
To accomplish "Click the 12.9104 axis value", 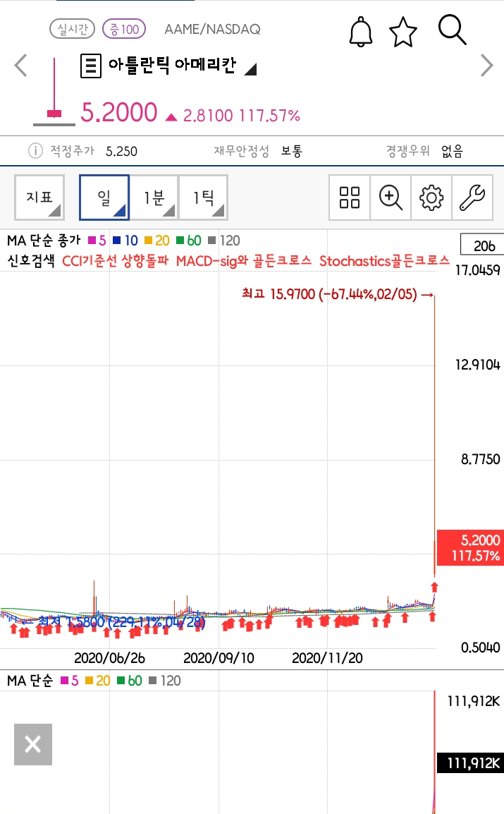I will pyautogui.click(x=477, y=365).
